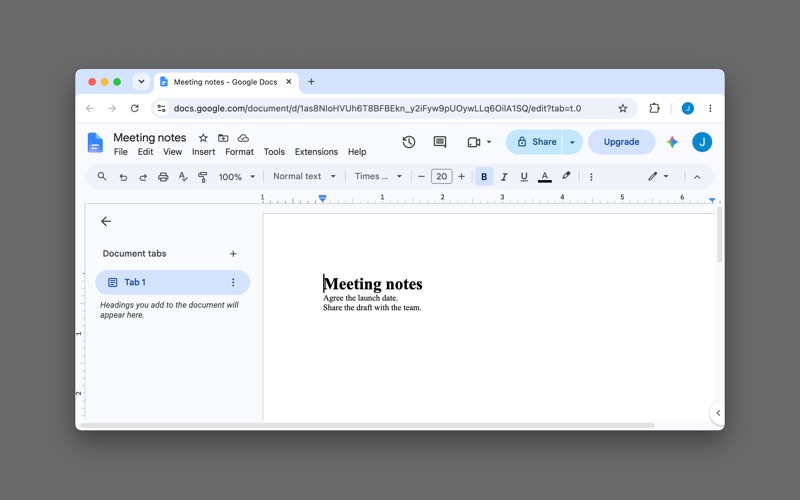Open version history clock icon

(409, 142)
